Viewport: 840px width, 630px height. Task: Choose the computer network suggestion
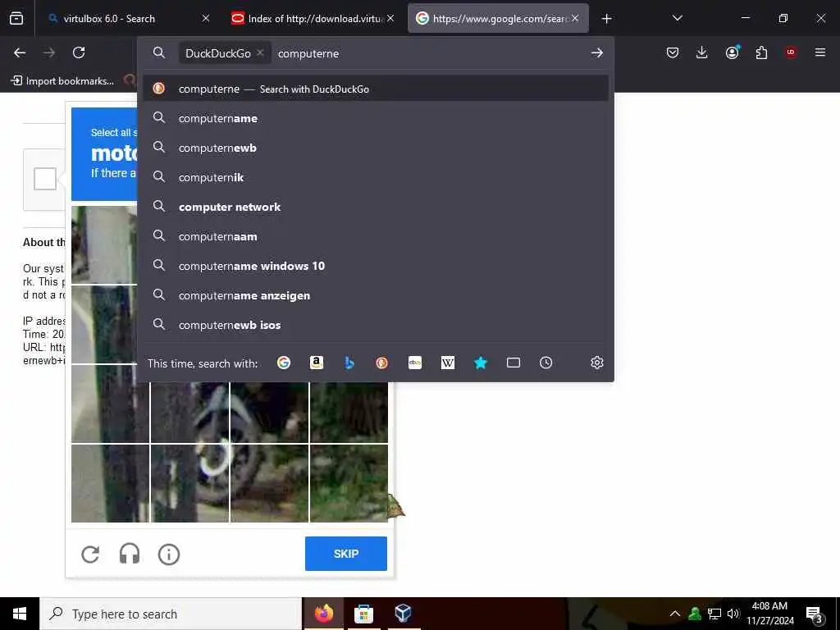pos(376,206)
